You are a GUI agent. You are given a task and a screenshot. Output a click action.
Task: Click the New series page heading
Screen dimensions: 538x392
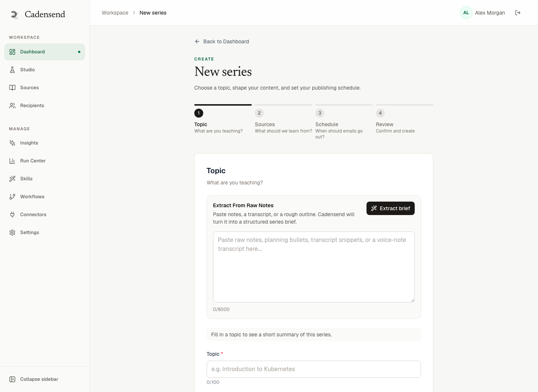[223, 71]
